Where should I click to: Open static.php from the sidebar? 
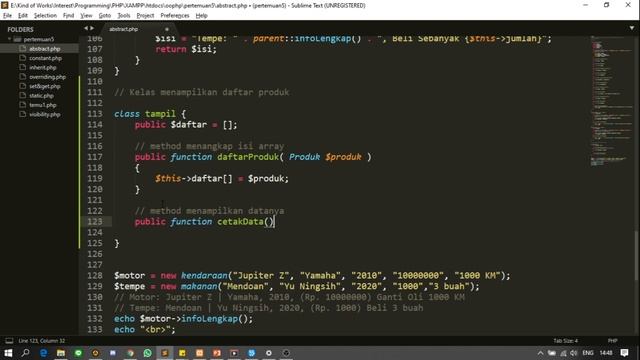point(41,96)
